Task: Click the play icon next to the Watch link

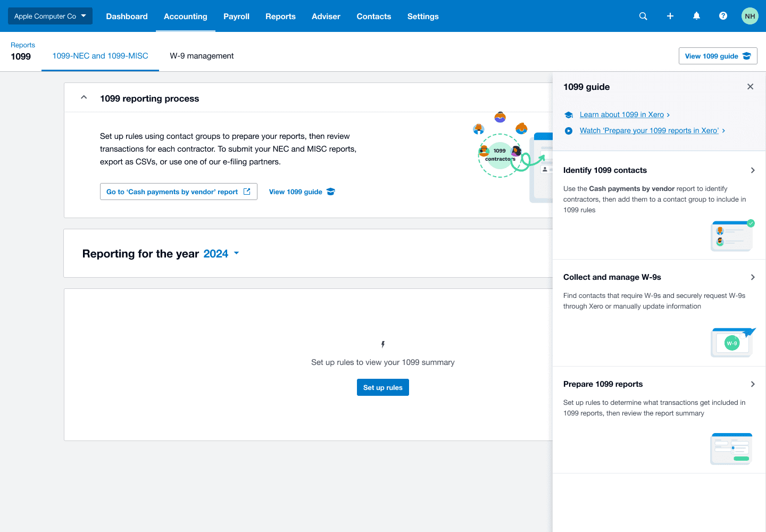Action: click(568, 130)
